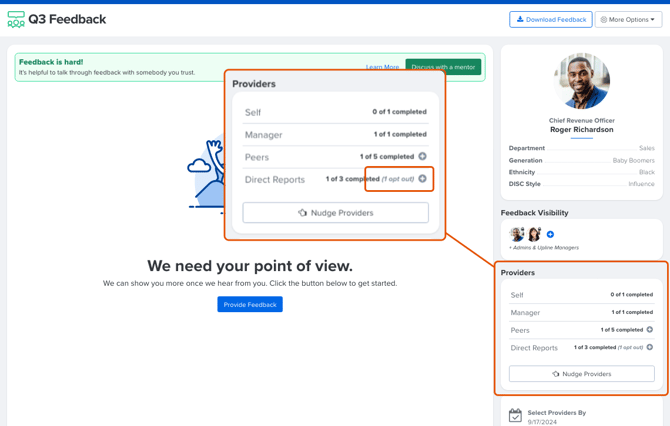Click Roger Richardson's profile photo

pos(581,82)
